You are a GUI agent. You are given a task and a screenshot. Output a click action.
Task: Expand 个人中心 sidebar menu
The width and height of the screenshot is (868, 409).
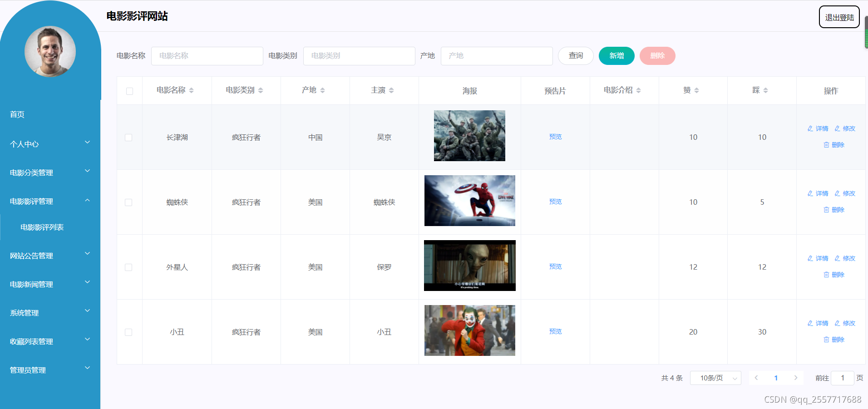[50, 144]
